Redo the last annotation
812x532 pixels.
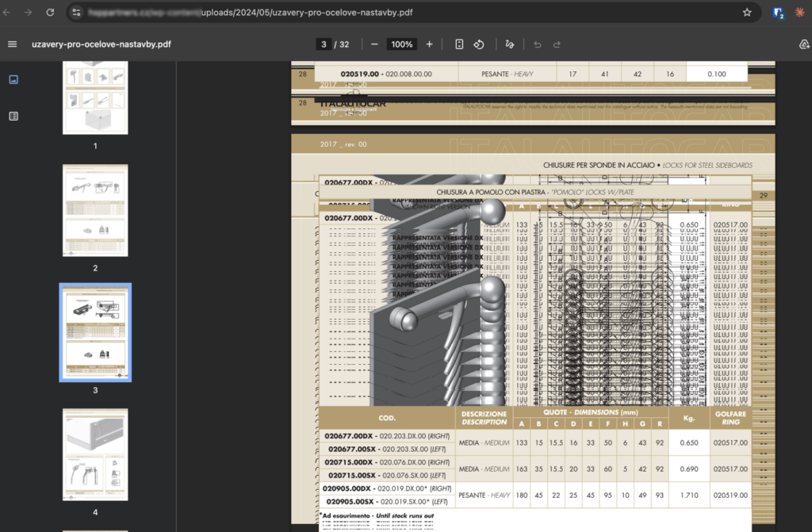[x=557, y=44]
